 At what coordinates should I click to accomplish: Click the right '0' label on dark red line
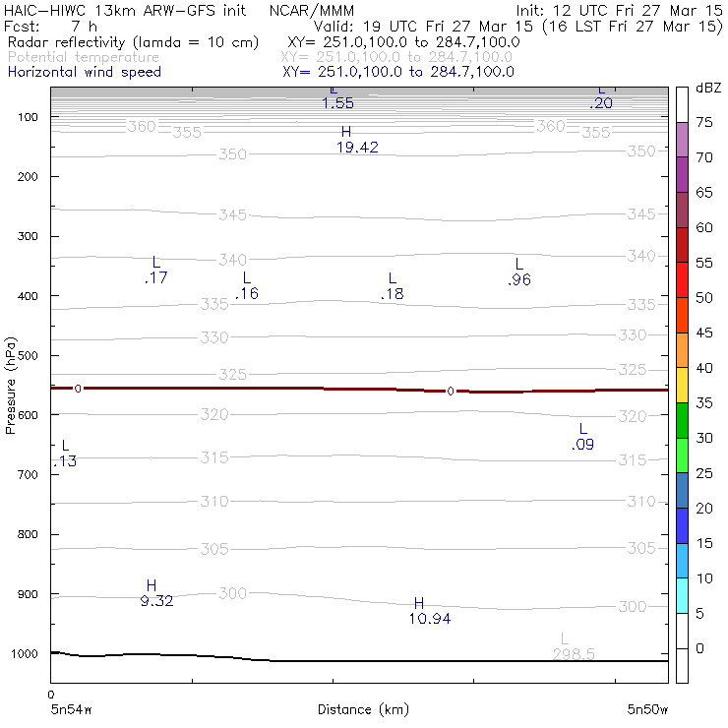click(451, 392)
